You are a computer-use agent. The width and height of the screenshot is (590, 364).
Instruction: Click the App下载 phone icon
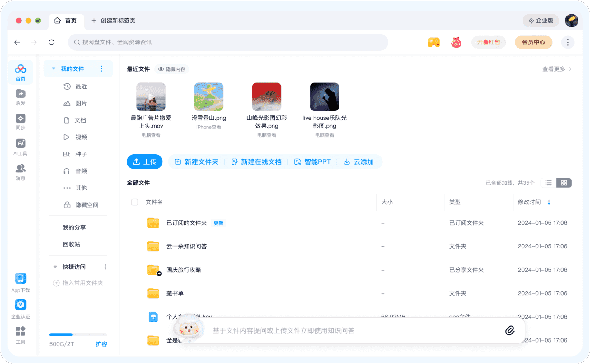click(21, 278)
